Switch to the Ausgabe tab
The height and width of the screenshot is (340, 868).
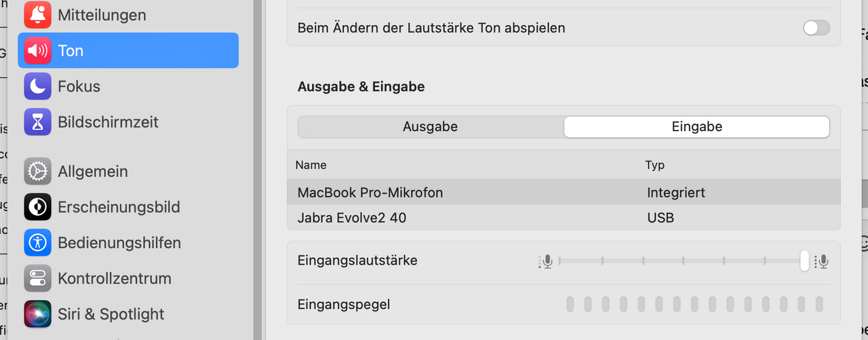click(430, 127)
